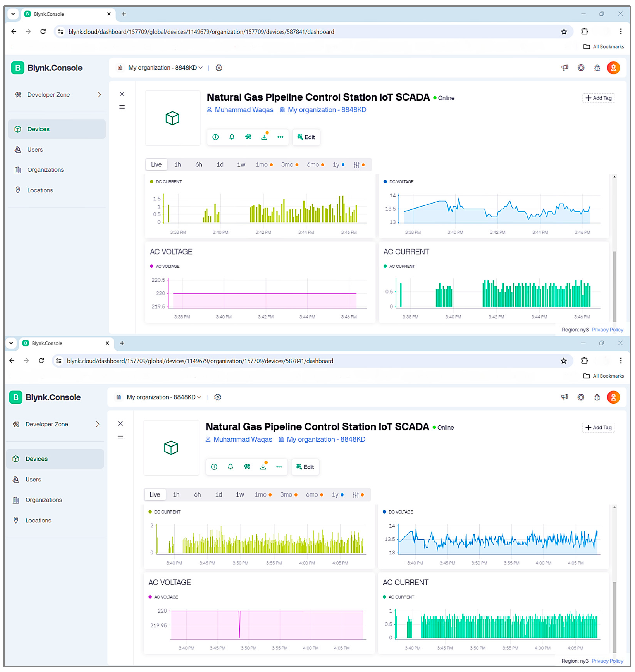Click the developer tools icon beside bell, upper window
This screenshot has height=672, width=635.
point(248,137)
